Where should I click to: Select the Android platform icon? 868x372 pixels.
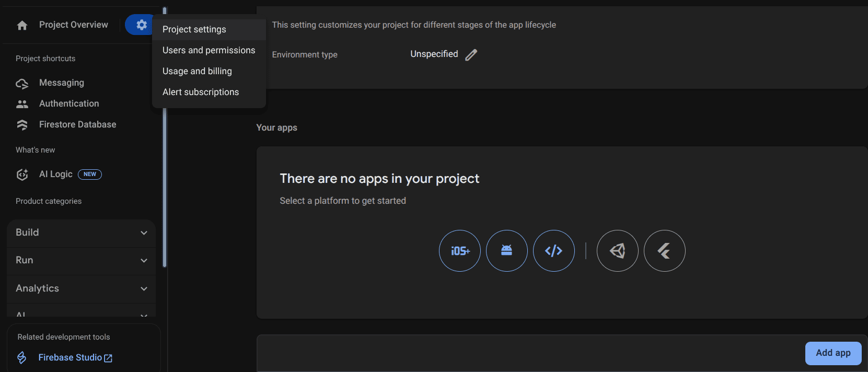507,251
